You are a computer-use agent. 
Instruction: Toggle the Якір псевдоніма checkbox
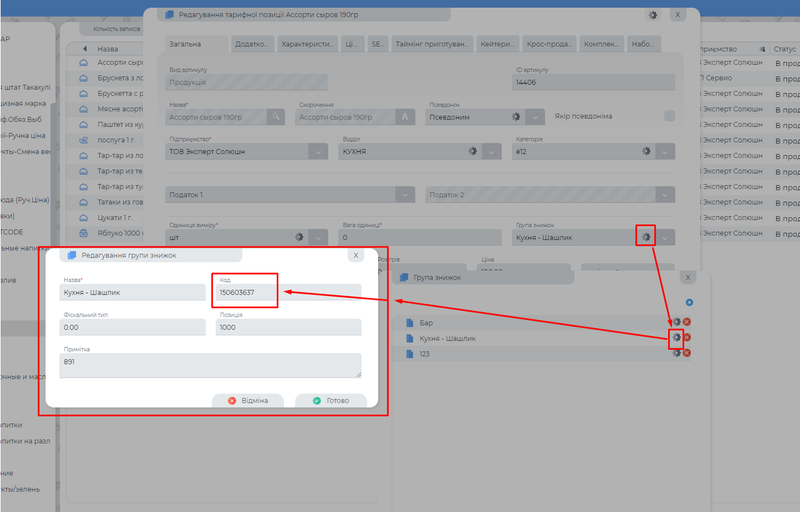click(x=669, y=116)
